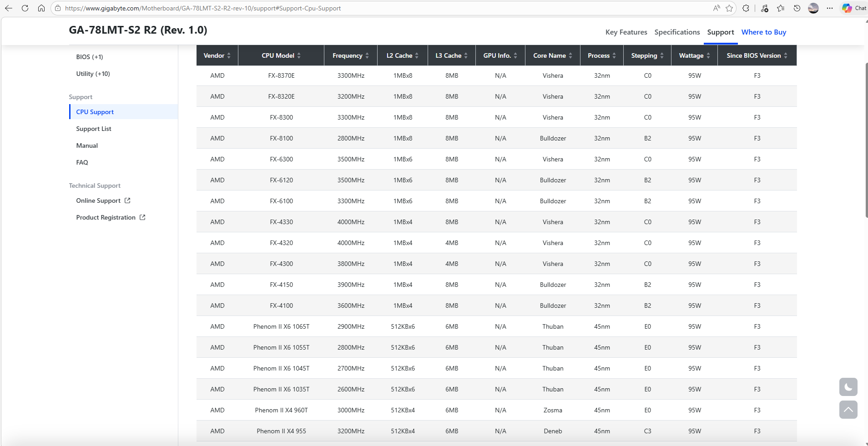Screen dimensions: 868x446
Task: Click the 2900MHz frequency cell
Action: pyautogui.click(x=351, y=326)
